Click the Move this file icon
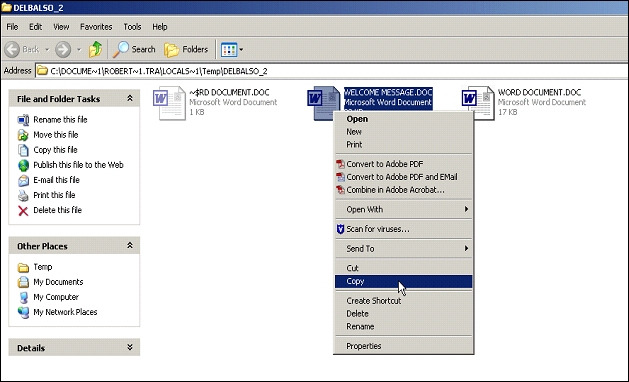The image size is (629, 382). pos(23,135)
